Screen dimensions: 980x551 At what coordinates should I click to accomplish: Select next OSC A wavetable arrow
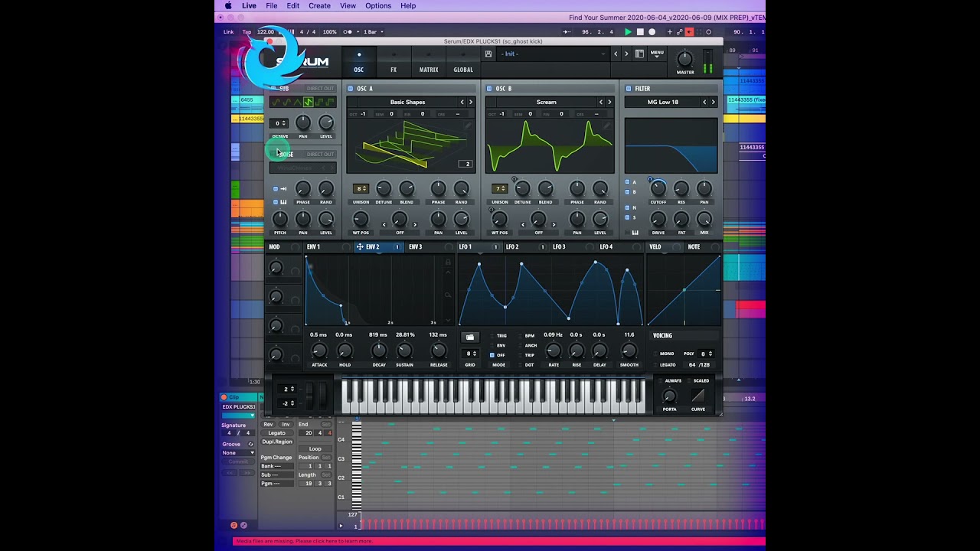470,102
